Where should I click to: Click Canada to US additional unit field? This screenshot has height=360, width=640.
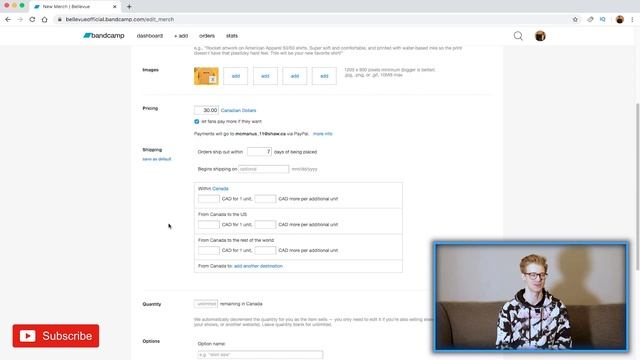point(265,224)
